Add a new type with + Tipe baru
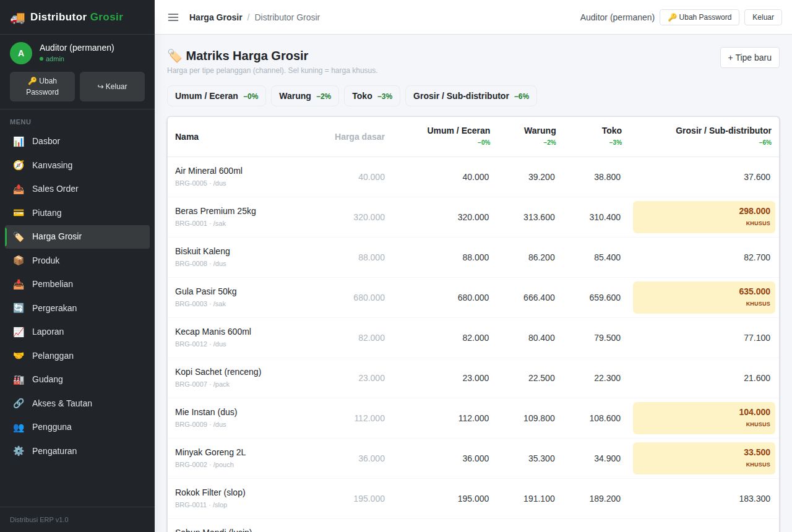Image resolution: width=792 pixels, height=532 pixels. tap(749, 58)
